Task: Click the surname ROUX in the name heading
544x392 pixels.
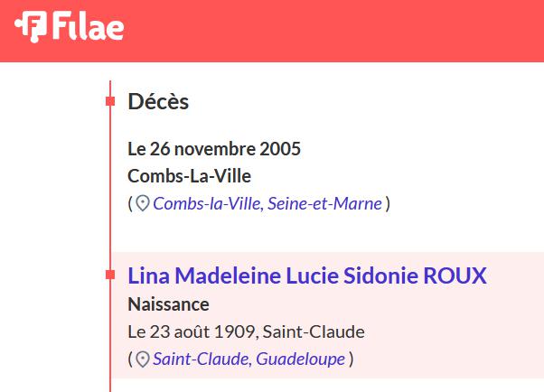Action: click(x=455, y=275)
